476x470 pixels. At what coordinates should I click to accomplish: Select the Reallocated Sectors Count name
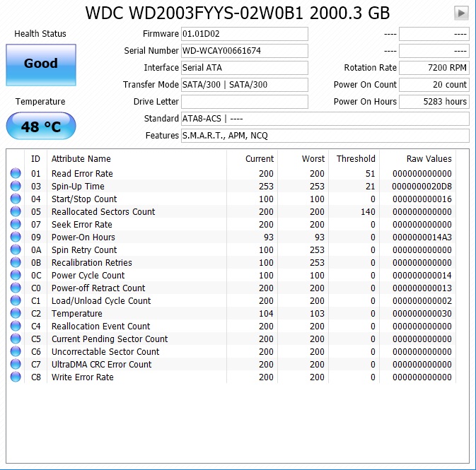click(x=103, y=212)
